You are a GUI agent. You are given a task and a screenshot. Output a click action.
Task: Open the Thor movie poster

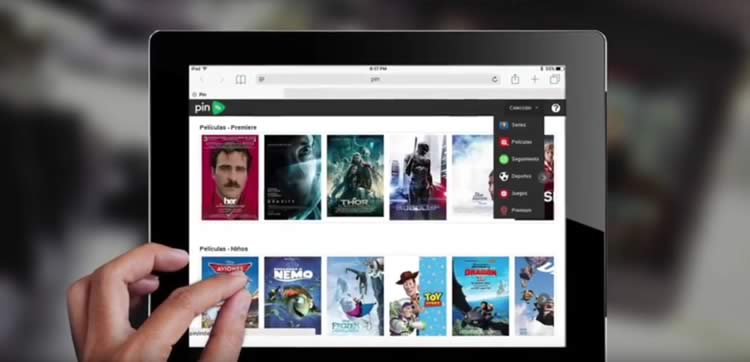click(355, 176)
